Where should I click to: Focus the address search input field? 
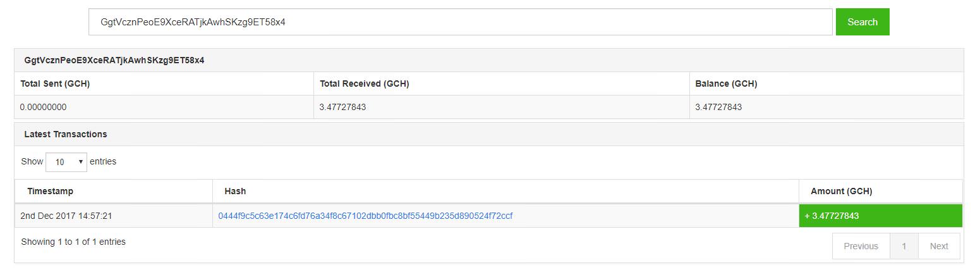(x=460, y=22)
